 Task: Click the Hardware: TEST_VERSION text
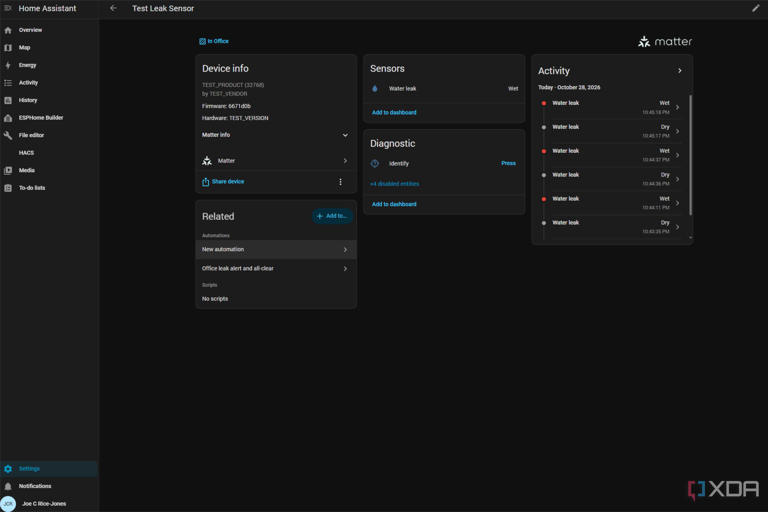[x=235, y=118]
